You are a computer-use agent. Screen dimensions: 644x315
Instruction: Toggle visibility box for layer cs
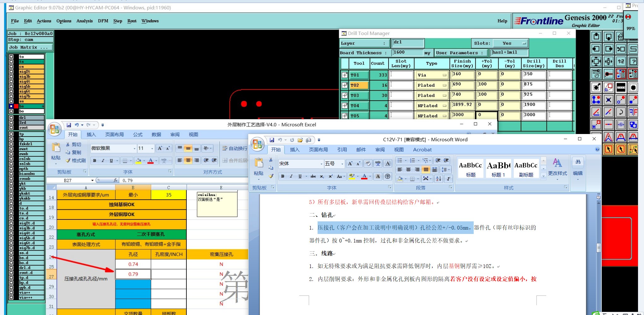point(11,67)
